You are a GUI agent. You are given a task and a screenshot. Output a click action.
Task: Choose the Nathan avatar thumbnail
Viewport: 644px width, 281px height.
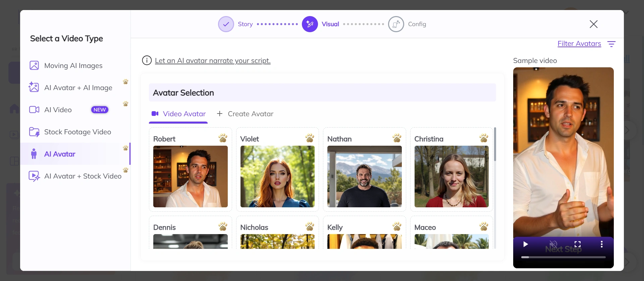(x=365, y=177)
